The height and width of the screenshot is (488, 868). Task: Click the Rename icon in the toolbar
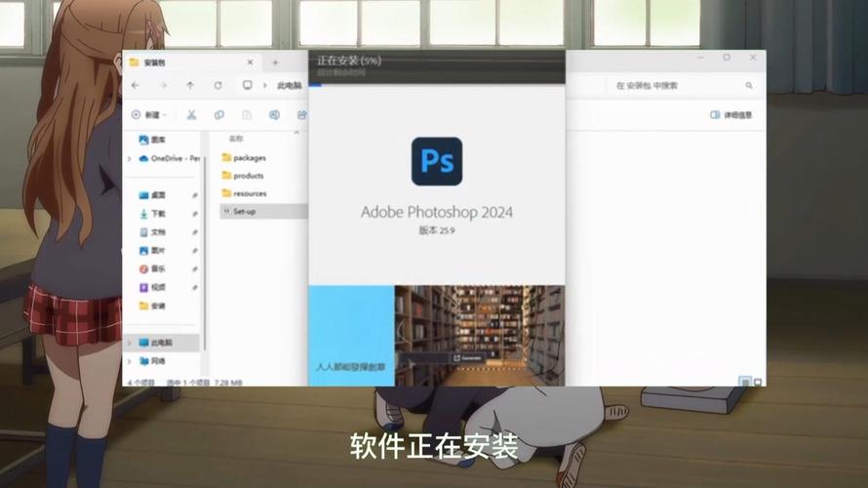tap(275, 114)
